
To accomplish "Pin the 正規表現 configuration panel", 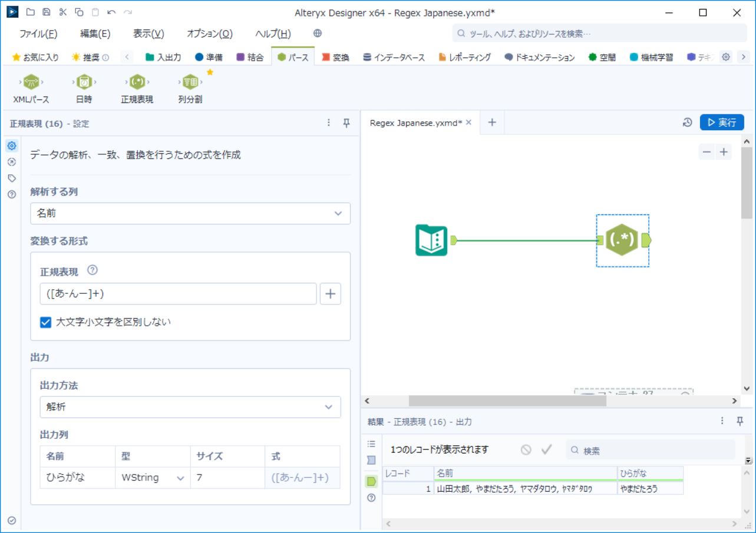I will 346,123.
